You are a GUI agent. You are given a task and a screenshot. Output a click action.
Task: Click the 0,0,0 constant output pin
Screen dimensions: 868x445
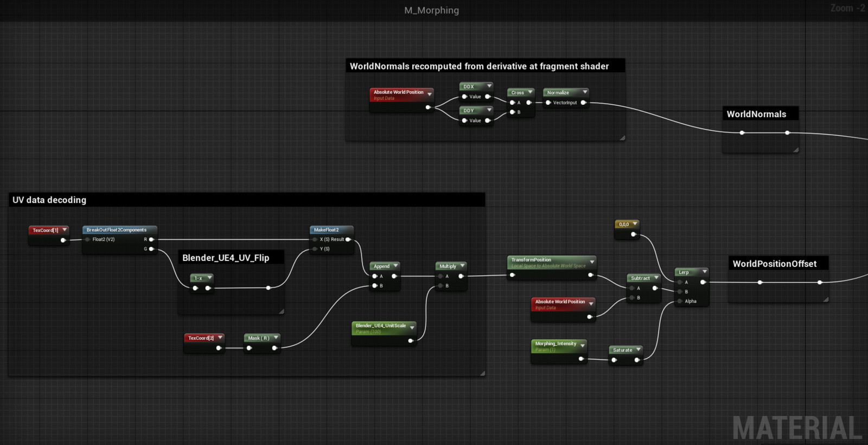(633, 234)
